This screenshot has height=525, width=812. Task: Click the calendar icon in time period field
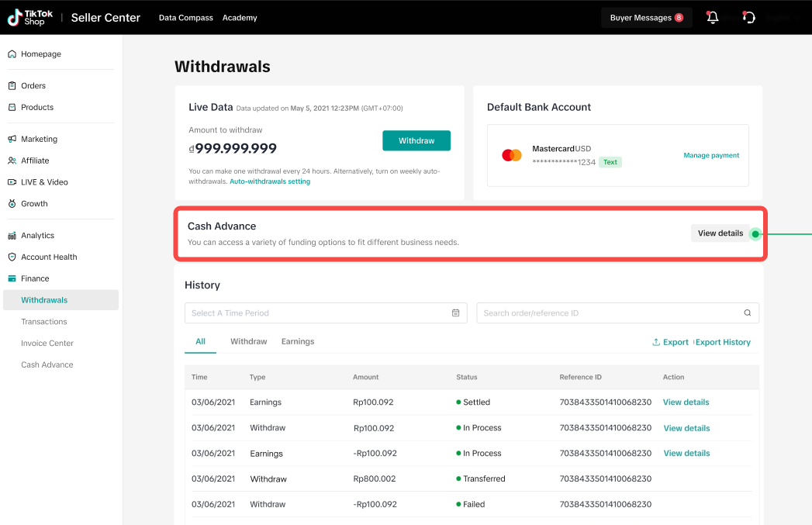[456, 313]
